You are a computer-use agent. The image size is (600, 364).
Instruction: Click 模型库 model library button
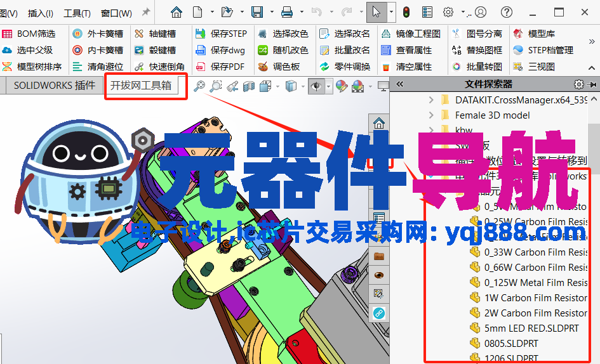click(x=534, y=34)
